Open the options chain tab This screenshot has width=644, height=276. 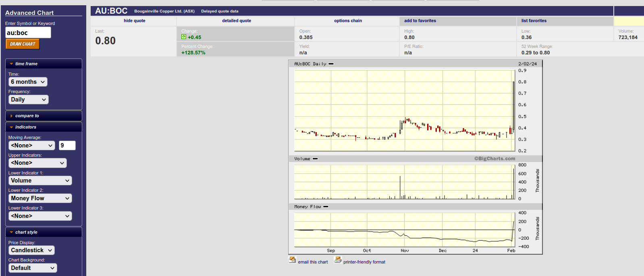coord(348,21)
